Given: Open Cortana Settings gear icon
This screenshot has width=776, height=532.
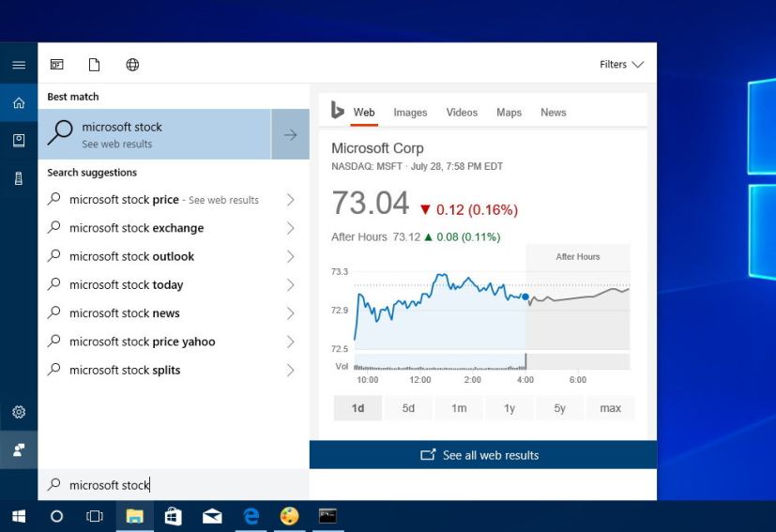Looking at the screenshot, I should coord(19,412).
